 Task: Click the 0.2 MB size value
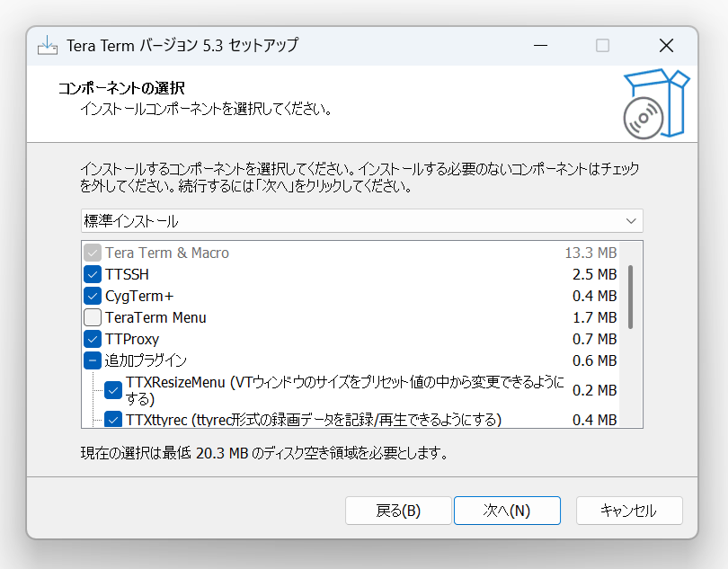594,390
